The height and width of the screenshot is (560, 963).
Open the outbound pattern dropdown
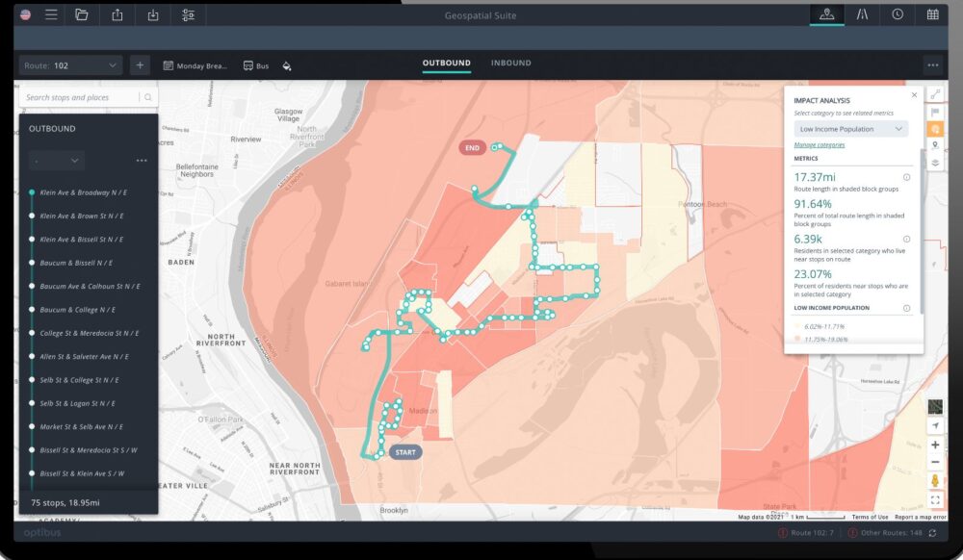(56, 161)
